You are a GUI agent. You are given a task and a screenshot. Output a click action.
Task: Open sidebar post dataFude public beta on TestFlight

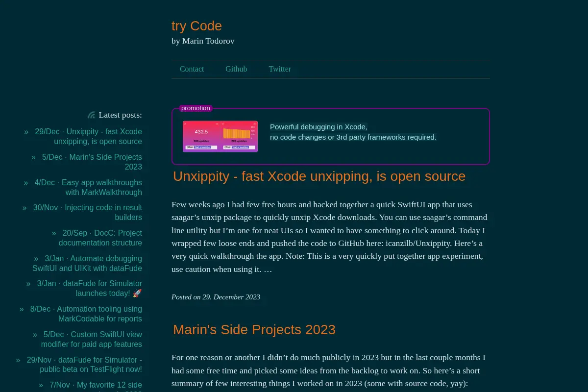84,365
